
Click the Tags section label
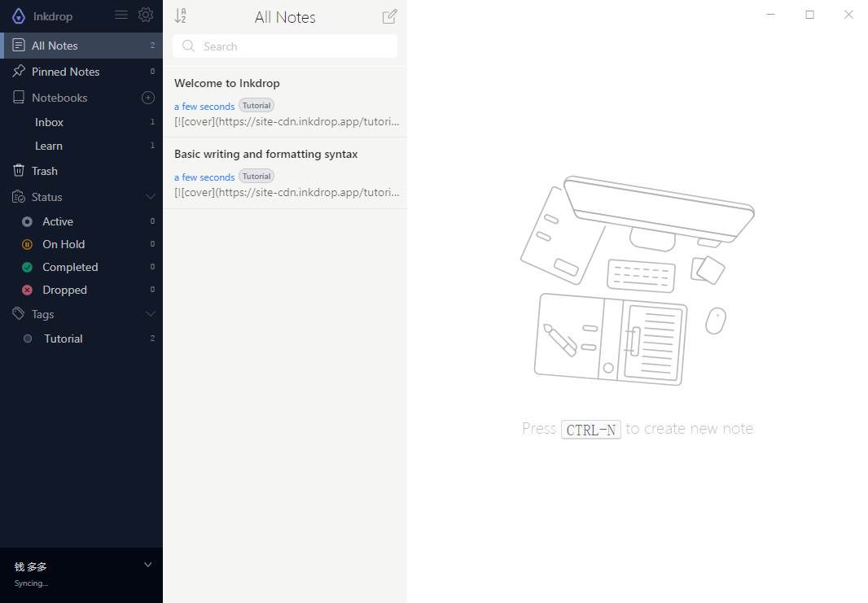(42, 314)
